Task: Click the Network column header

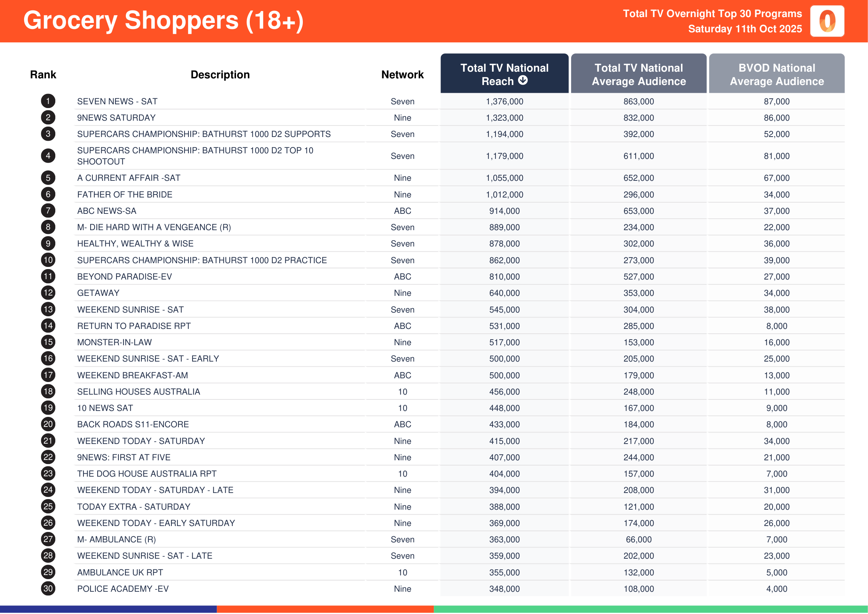Action: point(402,75)
